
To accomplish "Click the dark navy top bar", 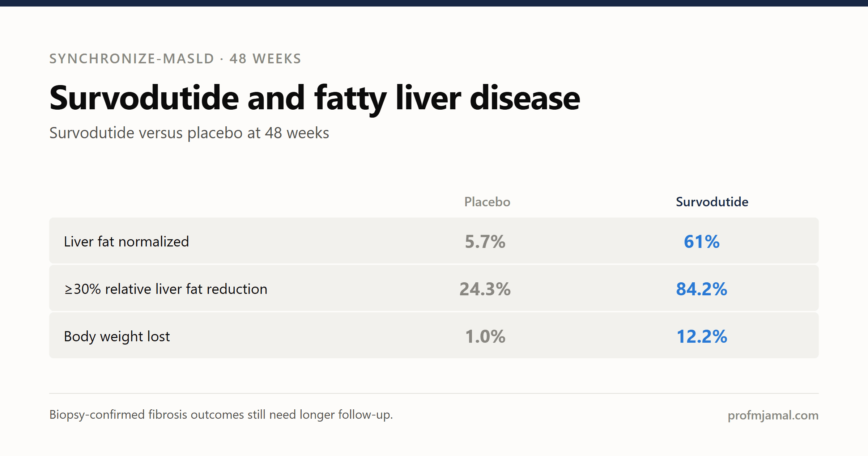I will (x=434, y=3).
